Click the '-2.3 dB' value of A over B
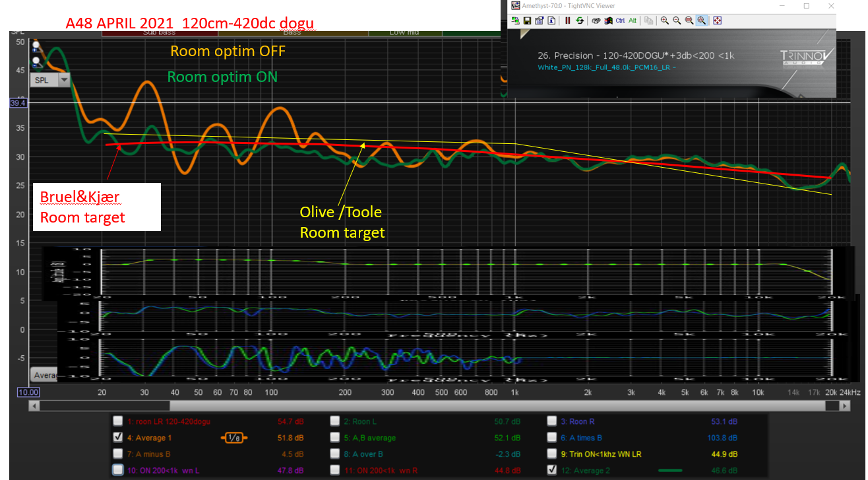Screen dimensions: 868x480 508,454
